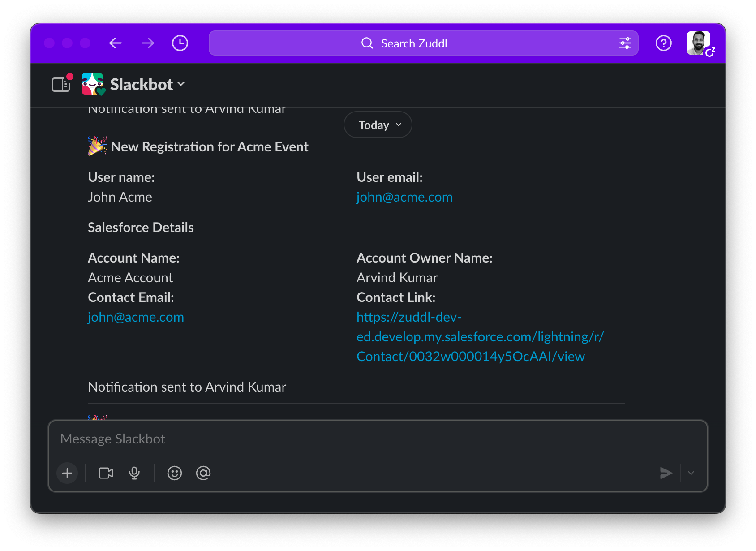Click the send message arrow
Screen dimensions: 756x551
click(666, 473)
